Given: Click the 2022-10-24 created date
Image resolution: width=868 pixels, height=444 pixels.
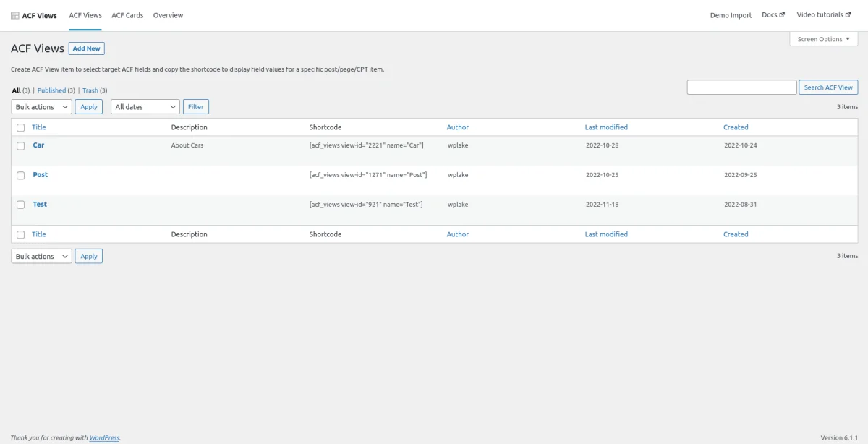Looking at the screenshot, I should coord(741,145).
